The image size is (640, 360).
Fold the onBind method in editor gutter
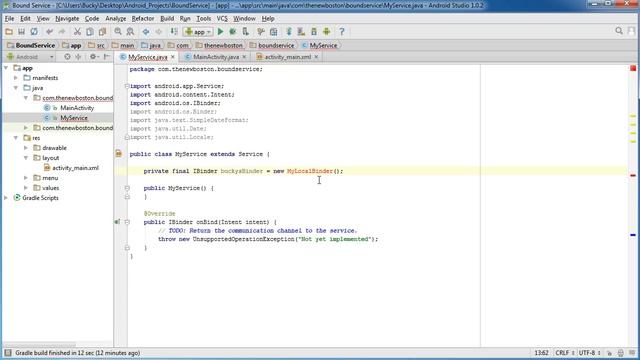[127, 222]
